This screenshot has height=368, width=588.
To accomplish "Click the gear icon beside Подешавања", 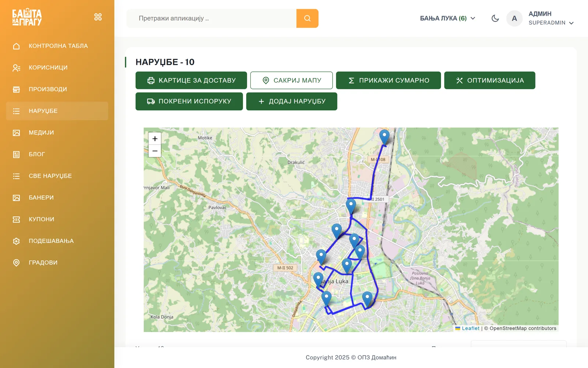I will [x=16, y=241].
